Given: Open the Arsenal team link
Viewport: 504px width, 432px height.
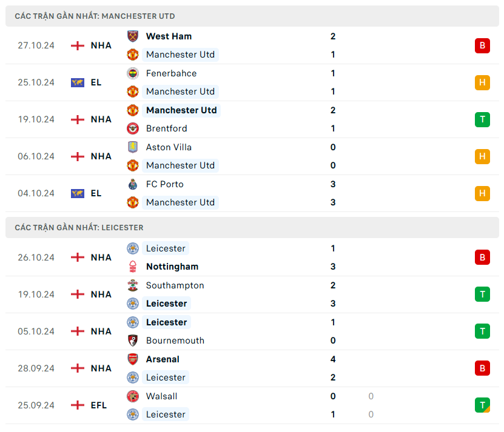Looking at the screenshot, I should tap(163, 359).
